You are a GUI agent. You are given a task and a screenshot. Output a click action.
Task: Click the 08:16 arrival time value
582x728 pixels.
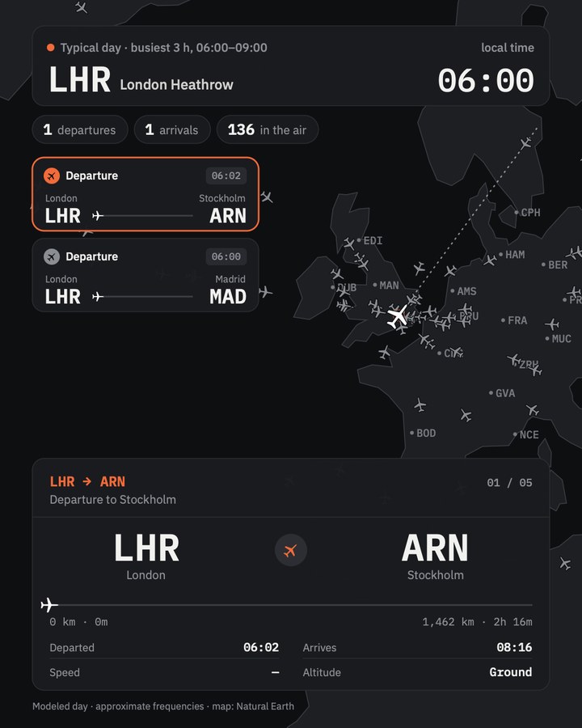click(514, 647)
